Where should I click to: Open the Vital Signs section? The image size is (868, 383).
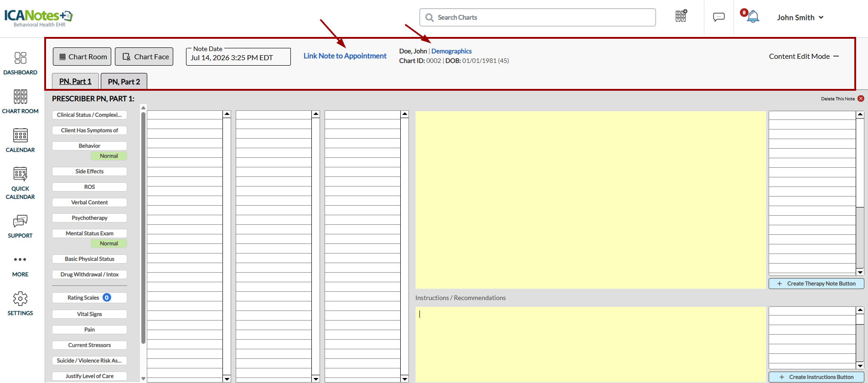point(89,314)
